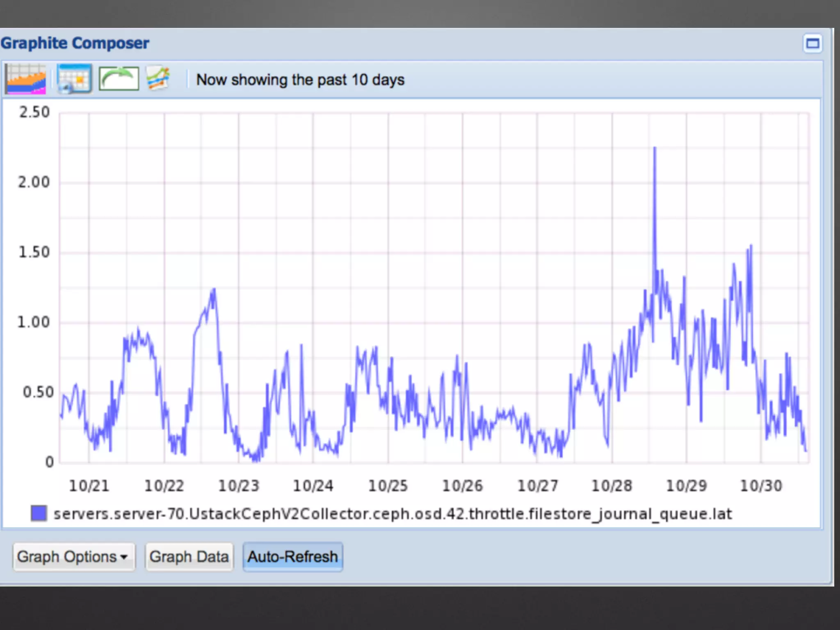840x630 pixels.
Task: Click the green arrow update graph icon
Action: click(119, 79)
